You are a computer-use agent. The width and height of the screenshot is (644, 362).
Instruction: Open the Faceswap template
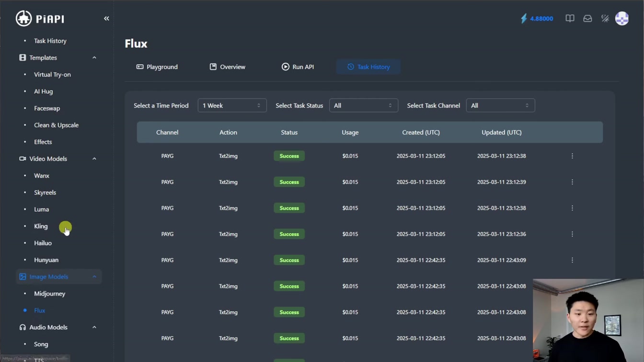(x=47, y=108)
